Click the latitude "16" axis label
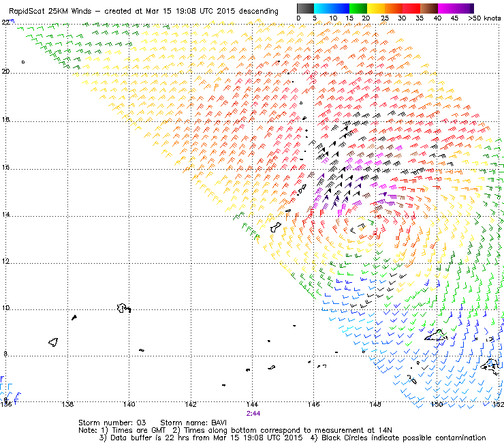504x443 pixels. point(5,167)
